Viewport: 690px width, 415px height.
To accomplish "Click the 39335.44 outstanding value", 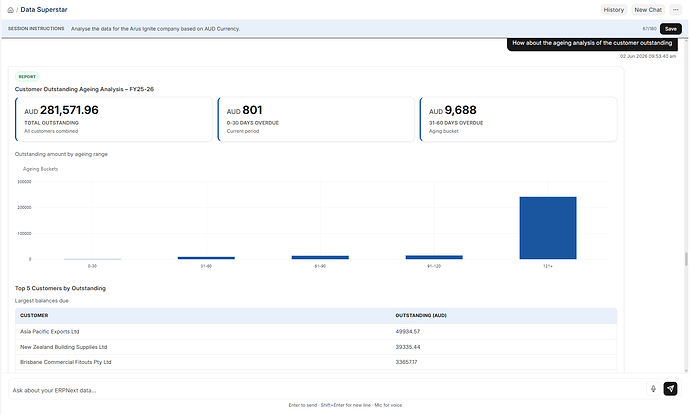I will pyautogui.click(x=407, y=347).
